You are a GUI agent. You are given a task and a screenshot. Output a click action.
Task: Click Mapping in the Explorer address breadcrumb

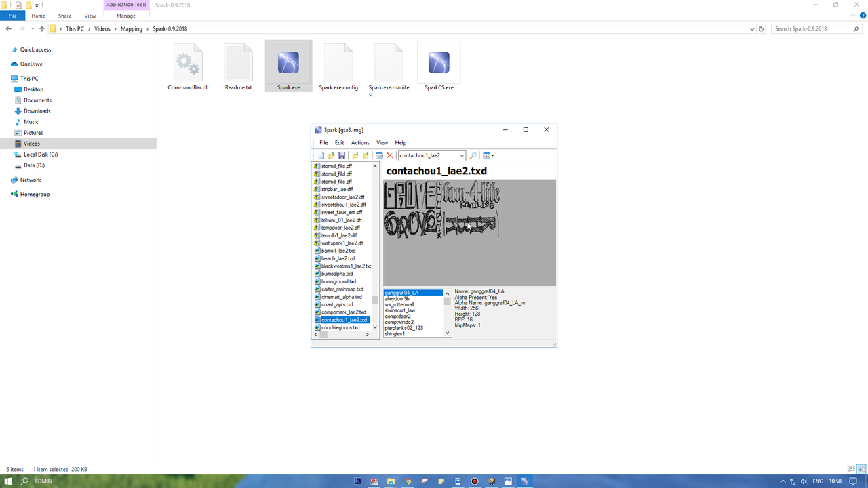click(x=132, y=29)
